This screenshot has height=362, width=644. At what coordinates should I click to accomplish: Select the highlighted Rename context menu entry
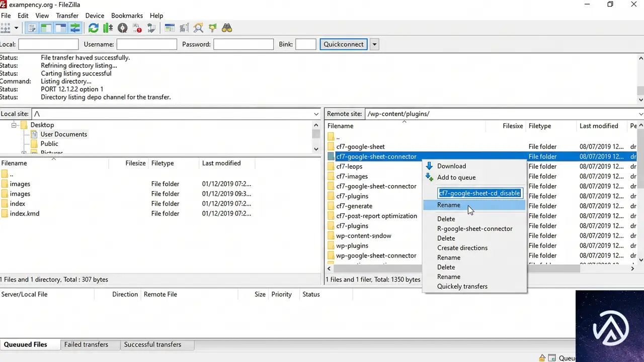475,205
